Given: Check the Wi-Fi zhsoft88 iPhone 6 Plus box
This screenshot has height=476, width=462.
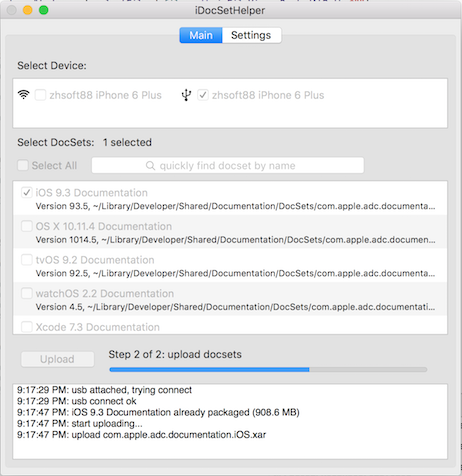Looking at the screenshot, I should click(40, 95).
